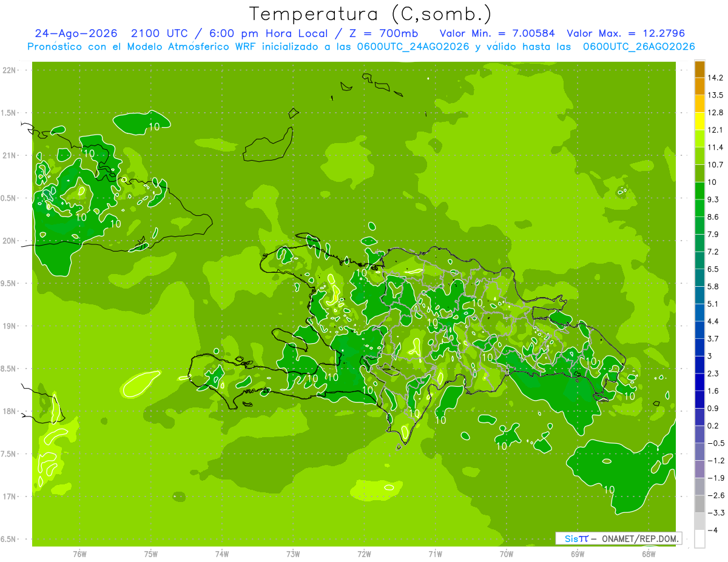Click the title "Temperatura (C,somb.)"
The height and width of the screenshot is (562, 728).
pos(371,14)
